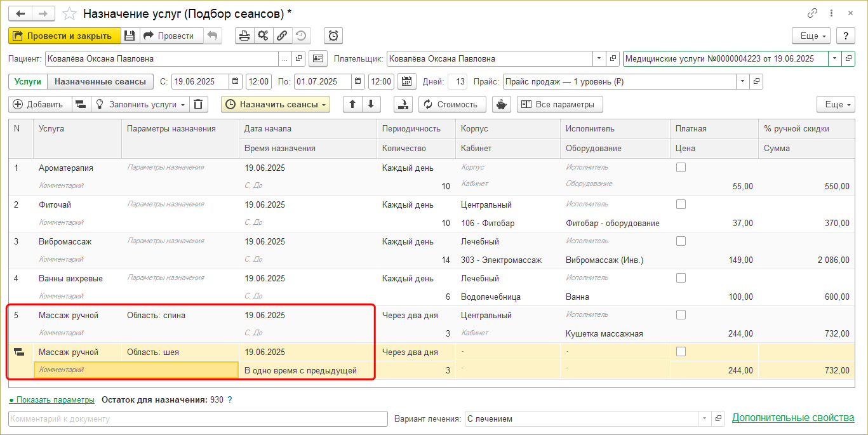The width and height of the screenshot is (868, 435).
Task: Switch to Назначенные сеансы tab
Action: click(x=100, y=81)
